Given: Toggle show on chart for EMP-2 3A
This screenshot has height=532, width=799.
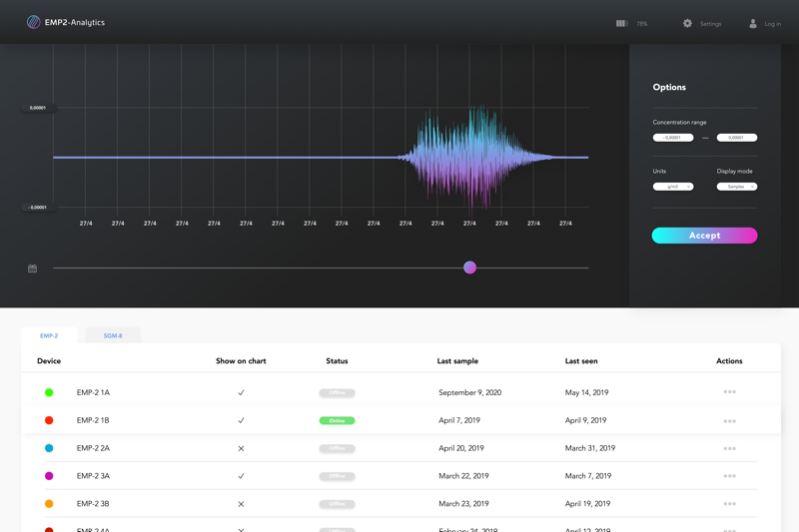Looking at the screenshot, I should point(241,476).
